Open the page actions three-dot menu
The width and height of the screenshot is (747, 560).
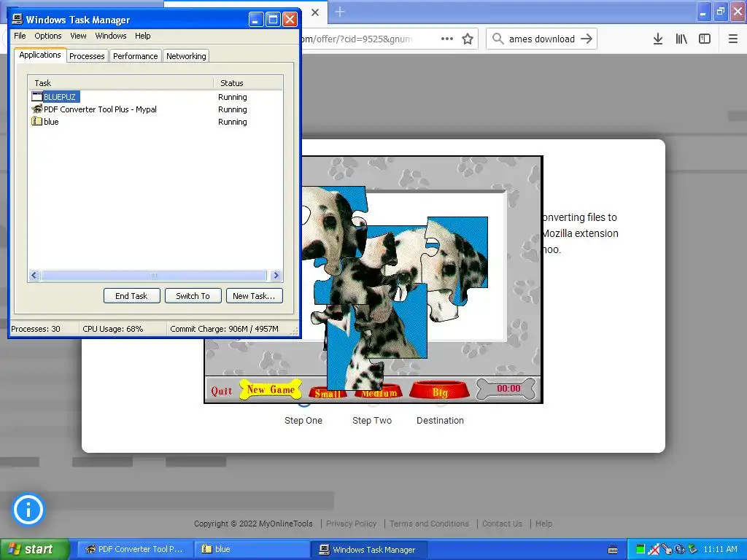tap(447, 39)
